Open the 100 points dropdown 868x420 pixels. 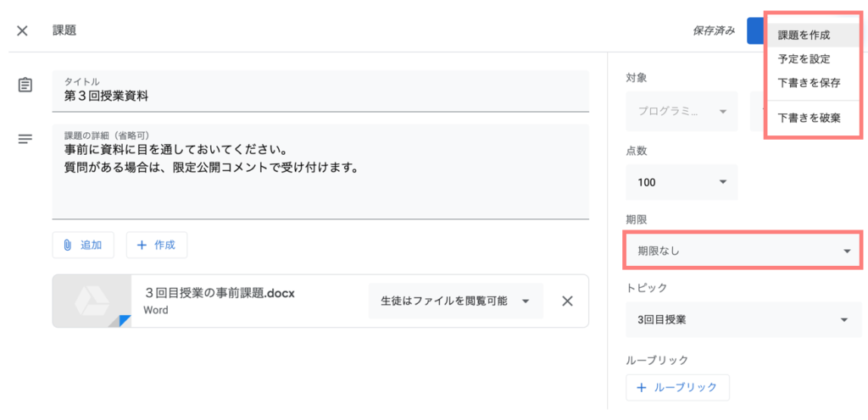[x=682, y=182]
